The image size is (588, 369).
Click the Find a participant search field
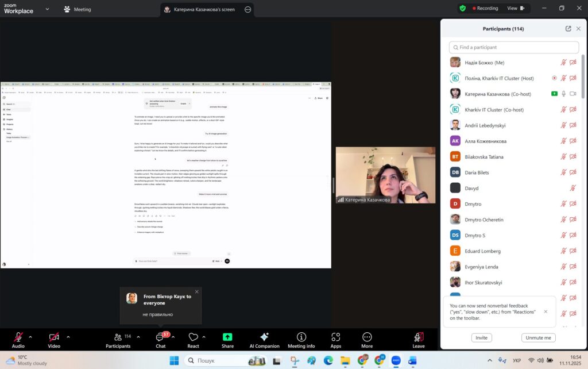[514, 47]
